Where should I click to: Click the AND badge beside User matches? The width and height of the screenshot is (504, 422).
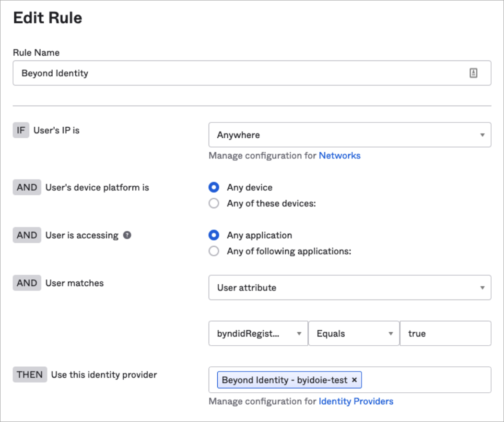click(27, 283)
